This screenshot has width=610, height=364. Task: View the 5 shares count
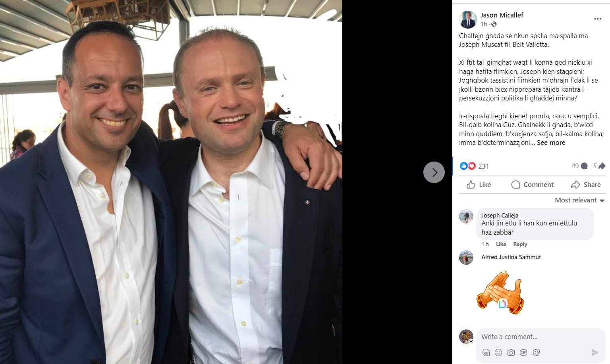point(599,166)
